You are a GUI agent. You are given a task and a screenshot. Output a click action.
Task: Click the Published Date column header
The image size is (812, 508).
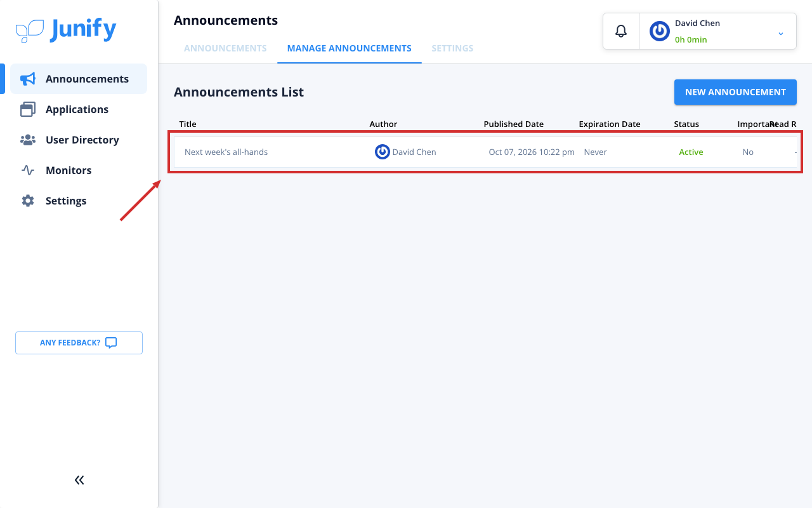513,124
